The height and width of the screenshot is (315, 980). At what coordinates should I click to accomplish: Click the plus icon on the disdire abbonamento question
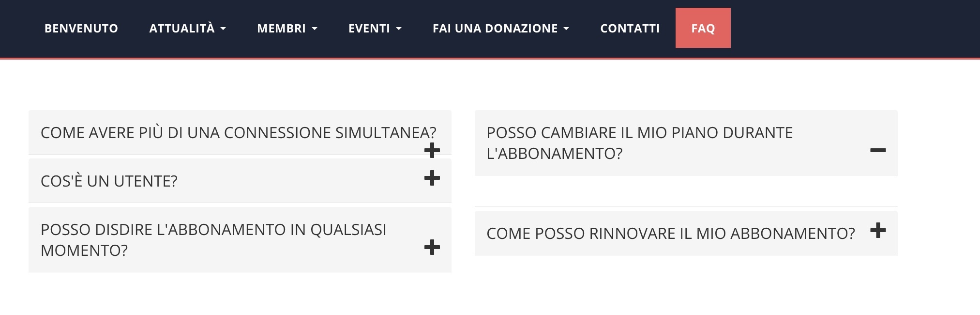click(432, 248)
